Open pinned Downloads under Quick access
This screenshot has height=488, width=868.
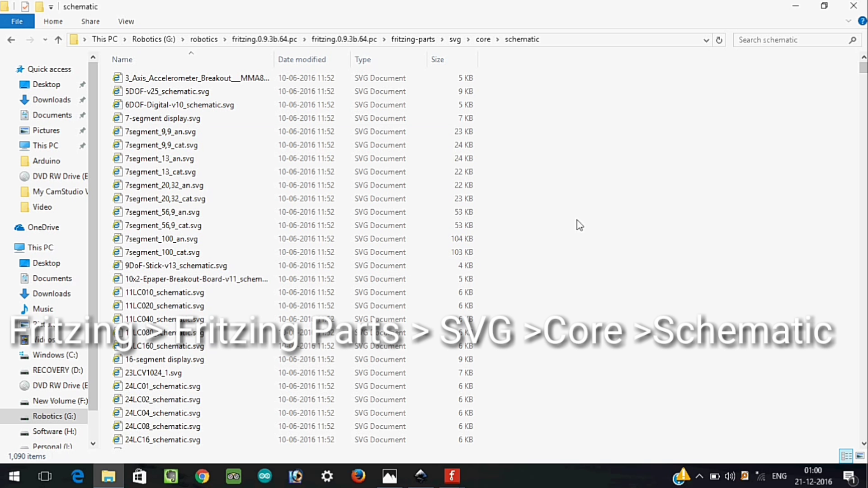point(52,100)
